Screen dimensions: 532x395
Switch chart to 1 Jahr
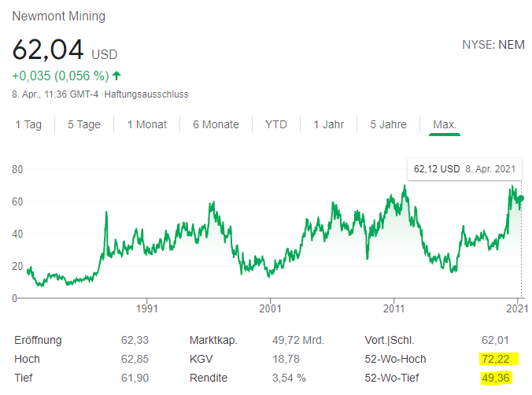pyautogui.click(x=330, y=124)
